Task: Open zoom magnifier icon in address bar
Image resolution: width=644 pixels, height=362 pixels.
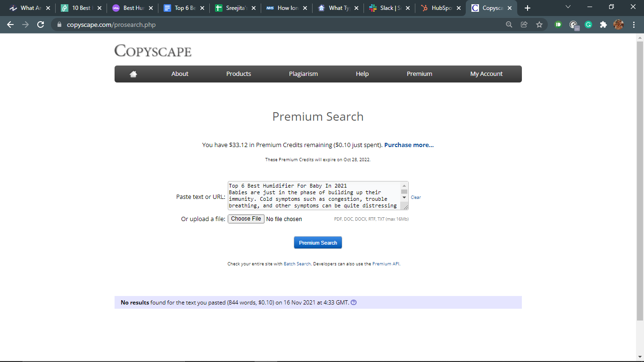Action: click(x=509, y=25)
